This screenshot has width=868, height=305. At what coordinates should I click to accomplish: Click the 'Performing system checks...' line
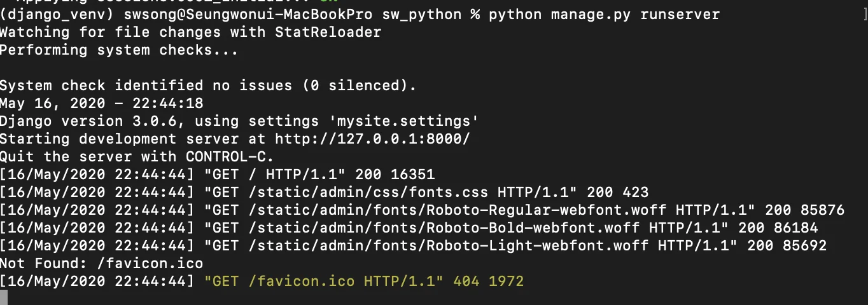coord(119,50)
